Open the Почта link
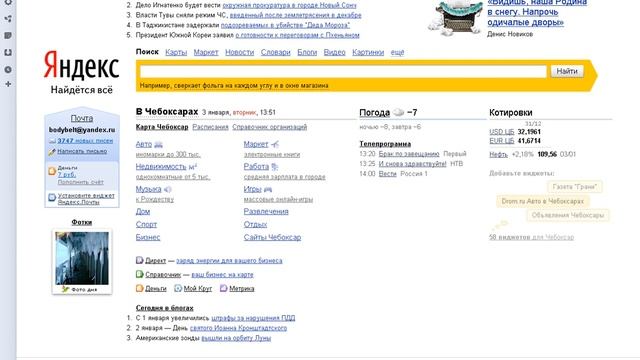This screenshot has height=360, width=640. [82, 118]
